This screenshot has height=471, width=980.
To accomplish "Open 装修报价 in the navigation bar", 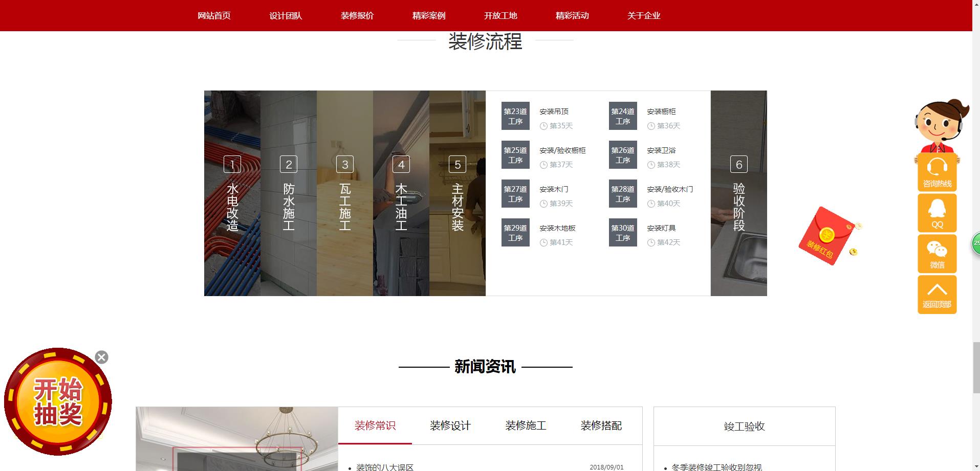I will [x=357, y=16].
